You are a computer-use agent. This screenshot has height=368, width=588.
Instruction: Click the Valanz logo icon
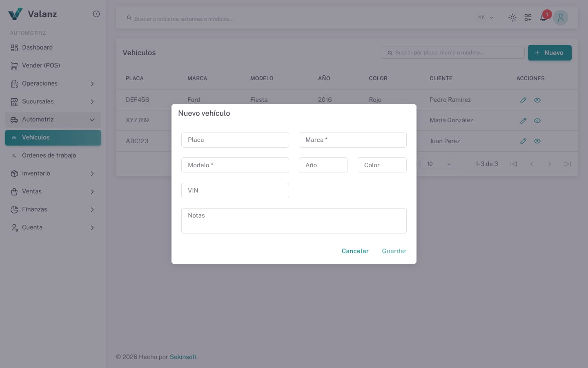tap(16, 14)
